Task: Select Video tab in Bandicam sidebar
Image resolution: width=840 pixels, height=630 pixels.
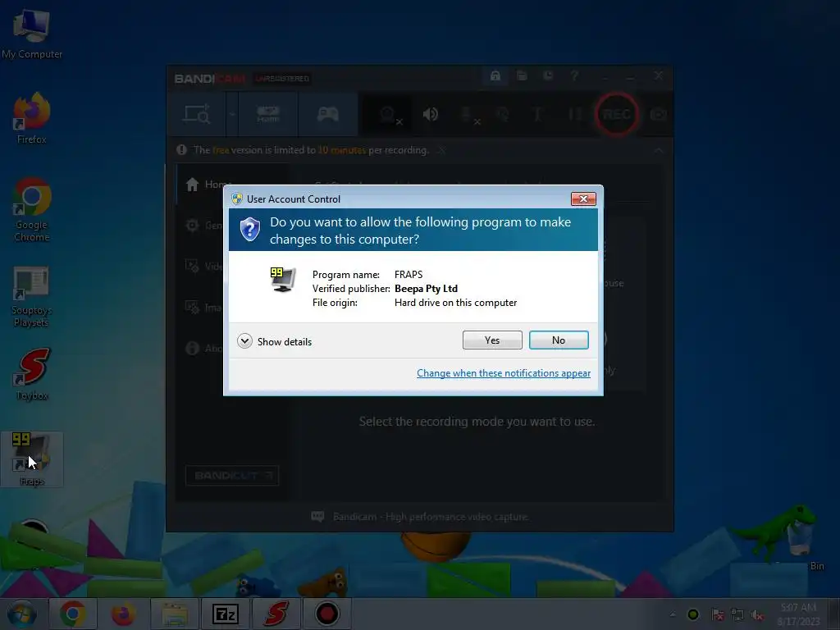Action: click(203, 267)
